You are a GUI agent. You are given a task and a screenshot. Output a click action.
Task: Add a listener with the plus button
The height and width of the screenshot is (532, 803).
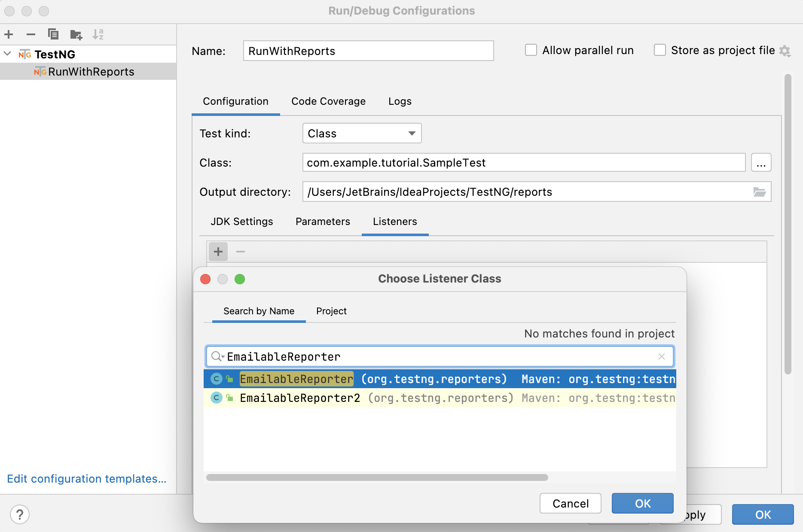click(x=218, y=252)
